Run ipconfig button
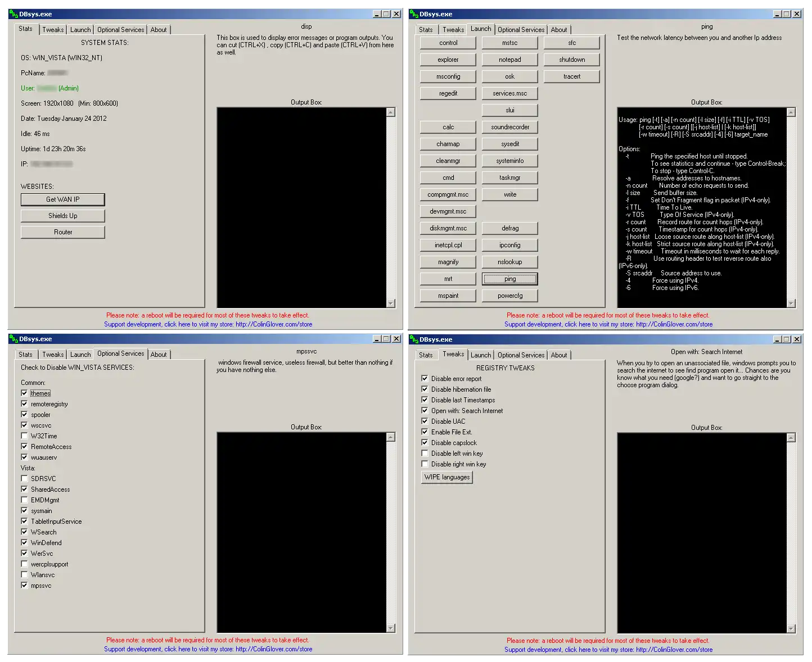The image size is (812, 662). coord(510,245)
